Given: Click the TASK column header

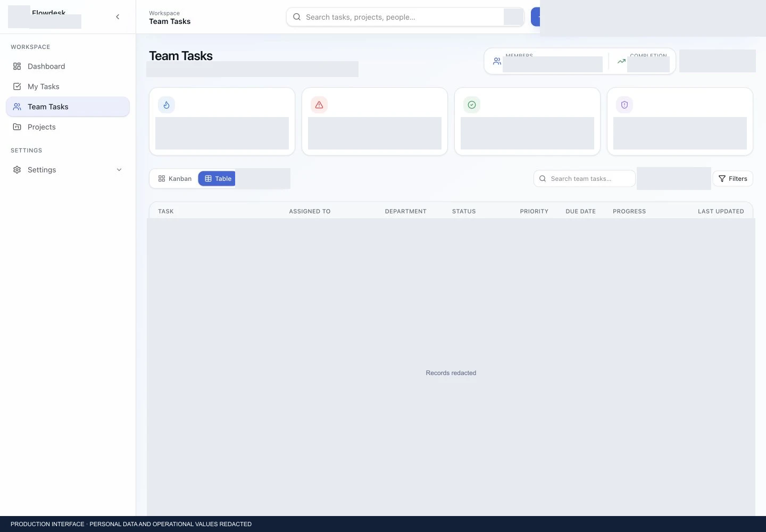Looking at the screenshot, I should pos(166,211).
